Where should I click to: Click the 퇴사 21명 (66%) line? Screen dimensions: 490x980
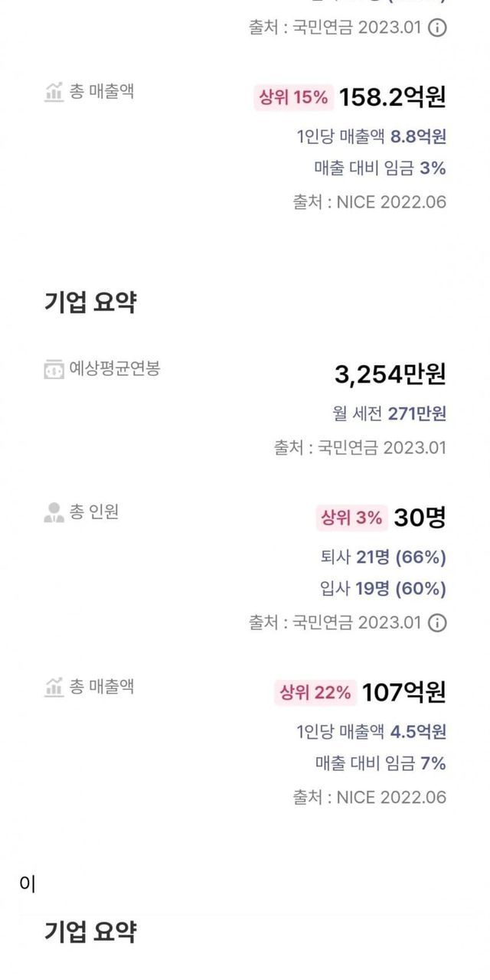383,557
